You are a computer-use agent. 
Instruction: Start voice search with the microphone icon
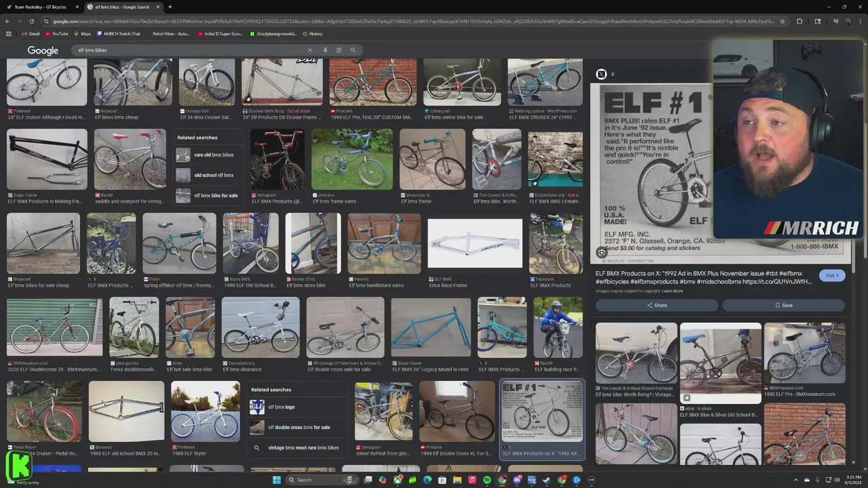click(x=325, y=50)
